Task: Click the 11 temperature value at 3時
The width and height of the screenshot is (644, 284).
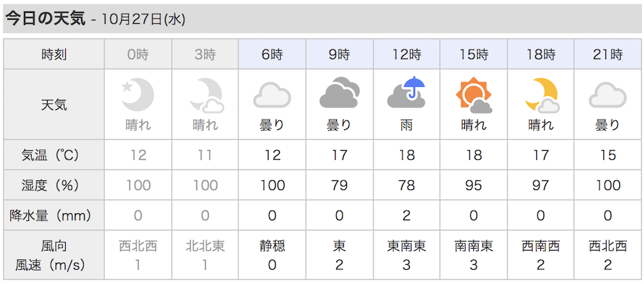Action: point(205,155)
